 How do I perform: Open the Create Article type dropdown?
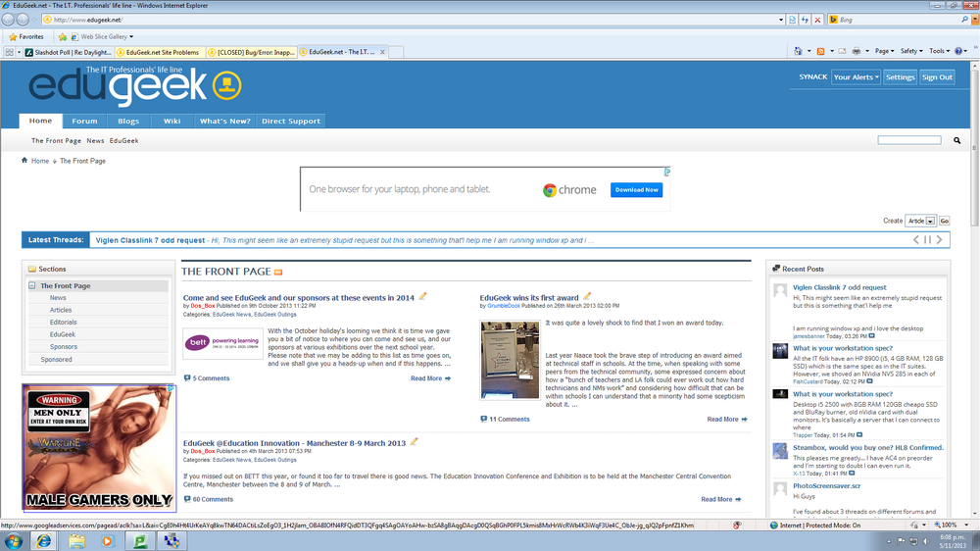point(930,221)
